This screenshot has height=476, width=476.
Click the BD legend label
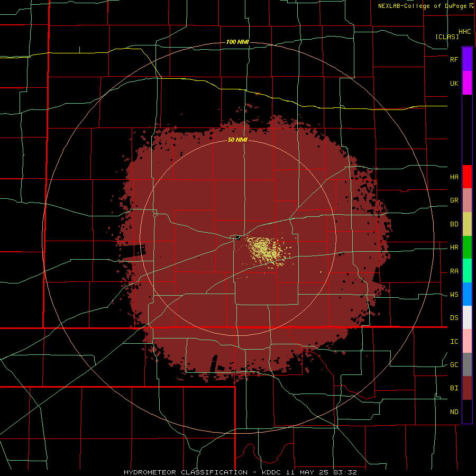[x=454, y=224]
